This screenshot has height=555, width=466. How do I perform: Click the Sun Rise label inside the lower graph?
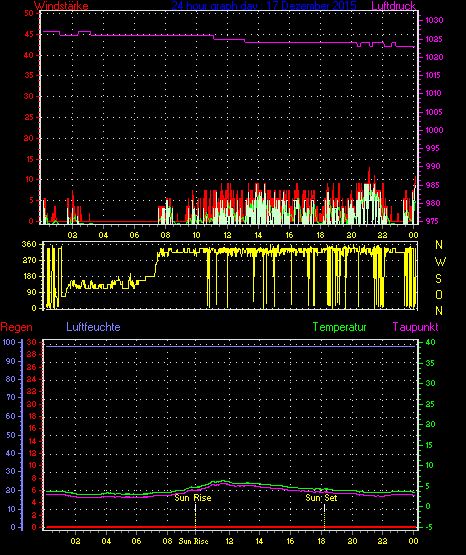pos(193,498)
